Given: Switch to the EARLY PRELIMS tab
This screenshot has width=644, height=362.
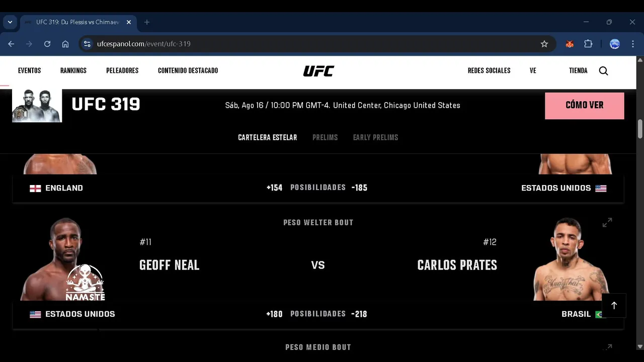Looking at the screenshot, I should coord(375,137).
